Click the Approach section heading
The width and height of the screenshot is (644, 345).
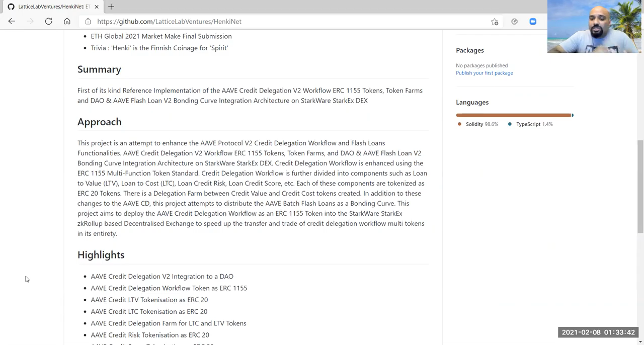[x=99, y=122]
